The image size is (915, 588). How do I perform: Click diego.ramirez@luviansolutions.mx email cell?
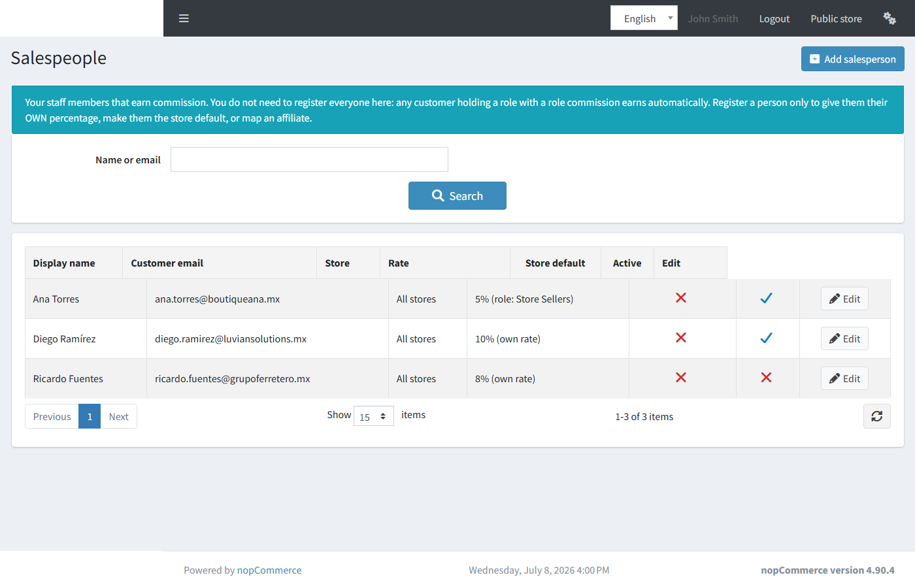268,338
